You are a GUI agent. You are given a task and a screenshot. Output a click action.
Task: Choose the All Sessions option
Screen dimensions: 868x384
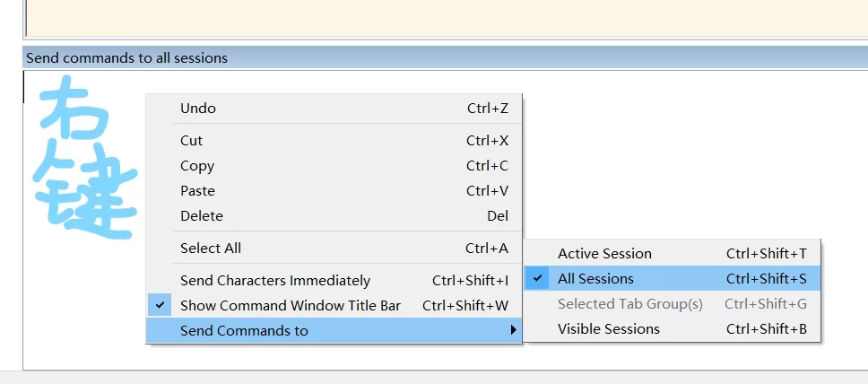point(595,279)
